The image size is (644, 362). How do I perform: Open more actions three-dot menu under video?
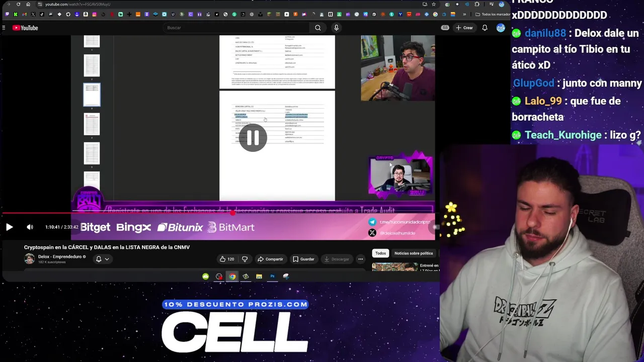coord(360,259)
